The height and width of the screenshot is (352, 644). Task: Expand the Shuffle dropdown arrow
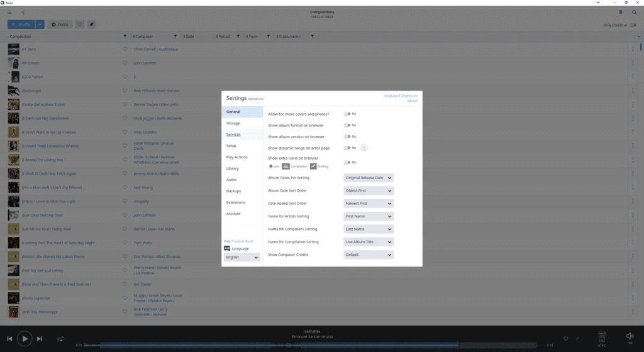[40, 25]
